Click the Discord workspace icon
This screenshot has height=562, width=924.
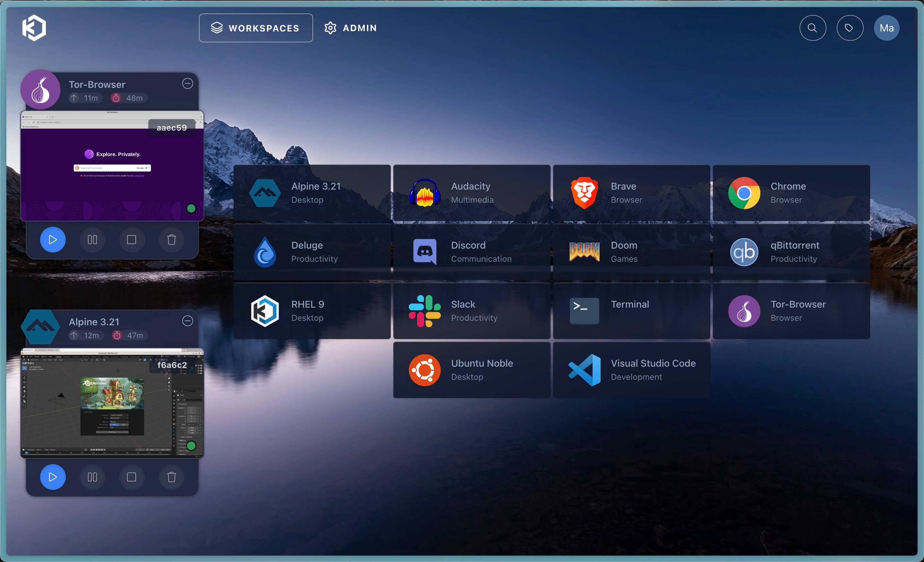(424, 252)
